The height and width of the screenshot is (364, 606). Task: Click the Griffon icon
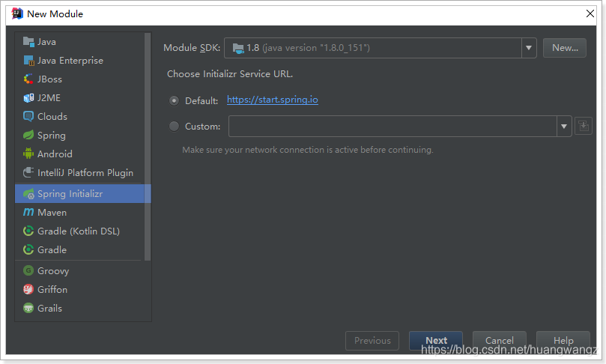pos(28,289)
